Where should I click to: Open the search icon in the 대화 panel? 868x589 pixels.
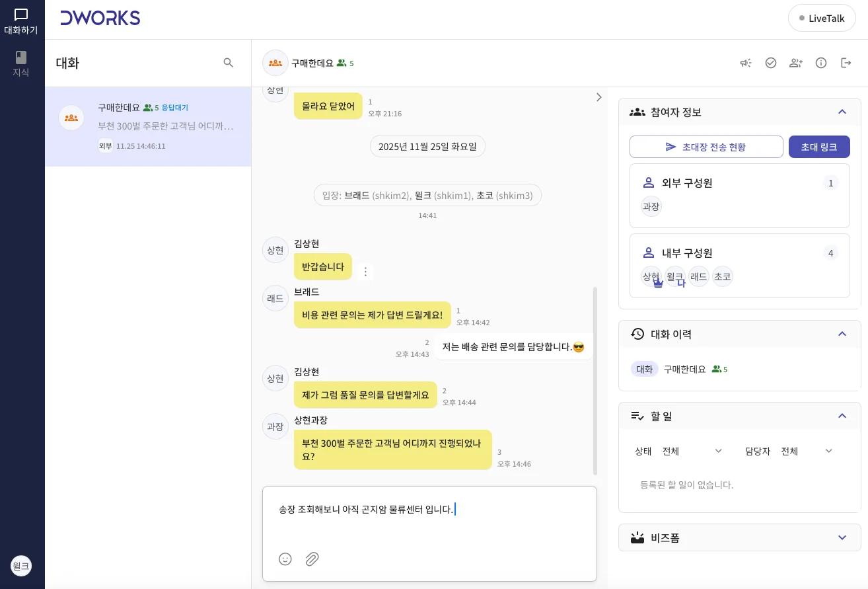coord(229,63)
